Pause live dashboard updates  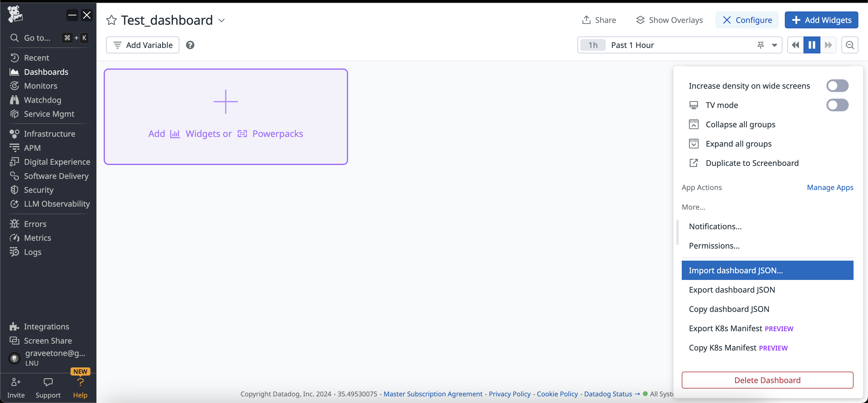click(812, 45)
